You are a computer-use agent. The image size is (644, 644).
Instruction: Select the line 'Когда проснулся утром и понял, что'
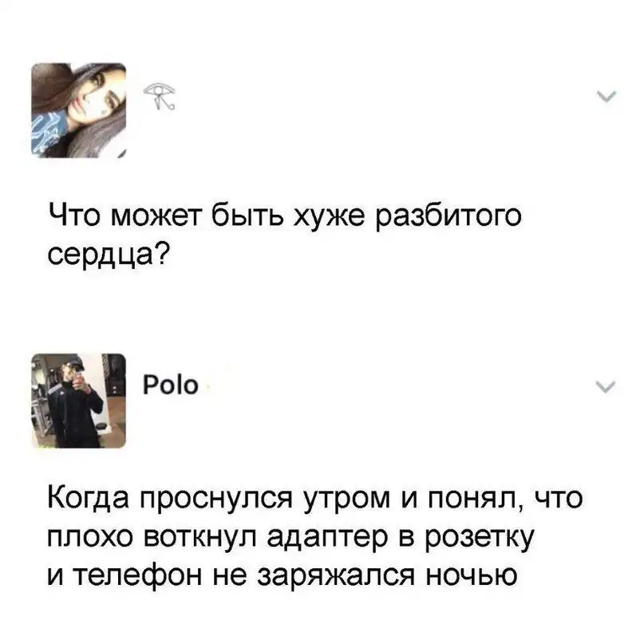click(x=315, y=498)
